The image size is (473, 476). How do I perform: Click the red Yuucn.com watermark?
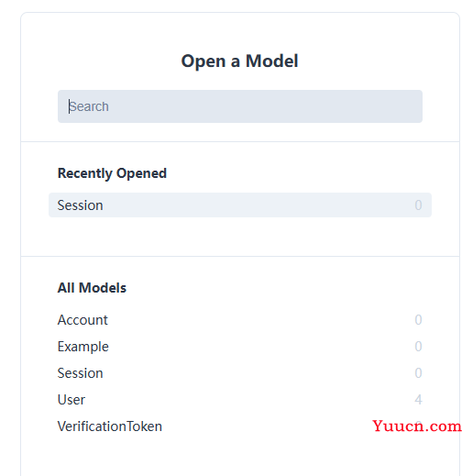[417, 426]
